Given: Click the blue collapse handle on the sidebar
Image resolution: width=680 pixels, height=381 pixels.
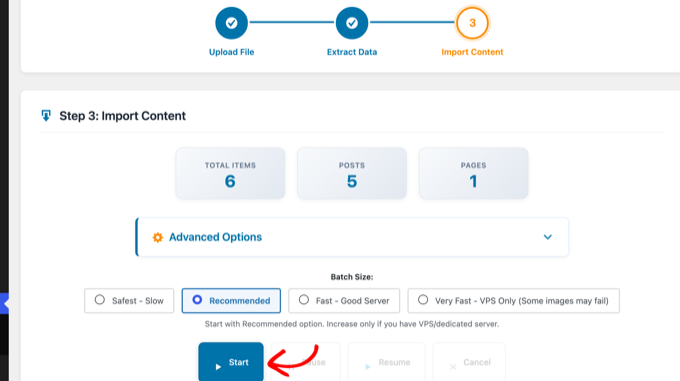Looking at the screenshot, I should pos(4,303).
